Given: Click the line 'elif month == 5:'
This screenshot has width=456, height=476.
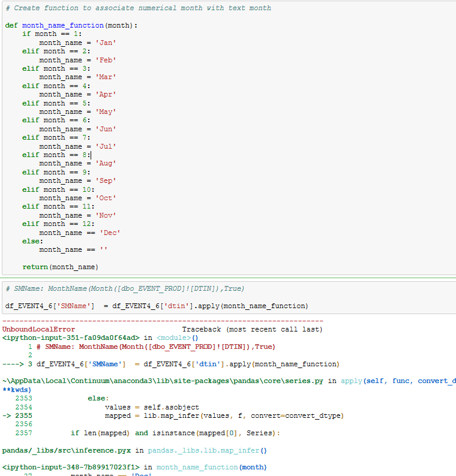Looking at the screenshot, I should tap(56, 103).
